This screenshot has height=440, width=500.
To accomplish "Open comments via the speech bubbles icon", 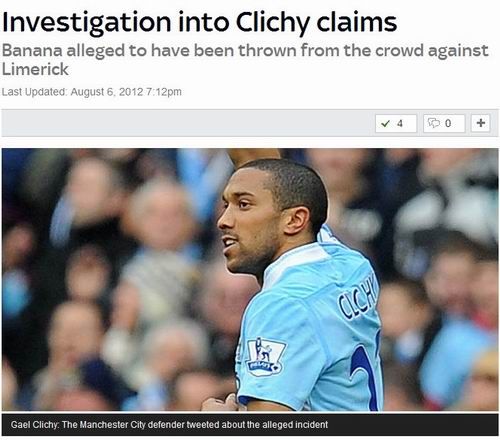I will pos(434,123).
